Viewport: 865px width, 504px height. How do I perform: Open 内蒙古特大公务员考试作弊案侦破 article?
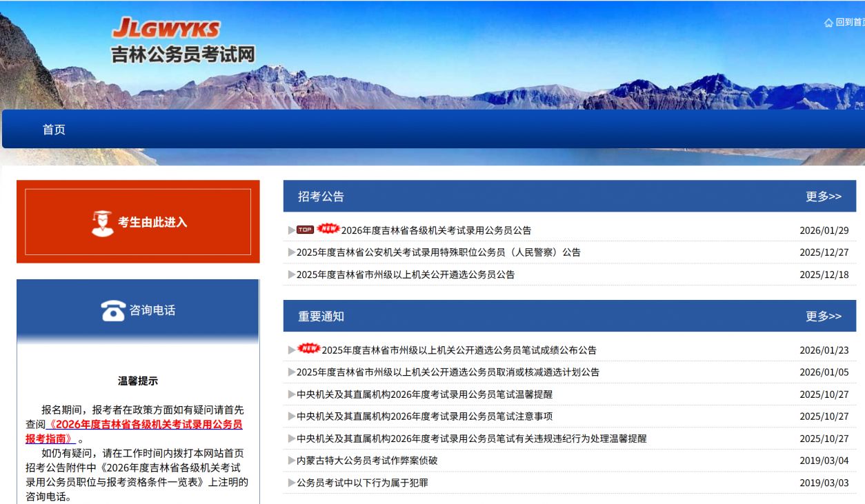[x=367, y=461]
